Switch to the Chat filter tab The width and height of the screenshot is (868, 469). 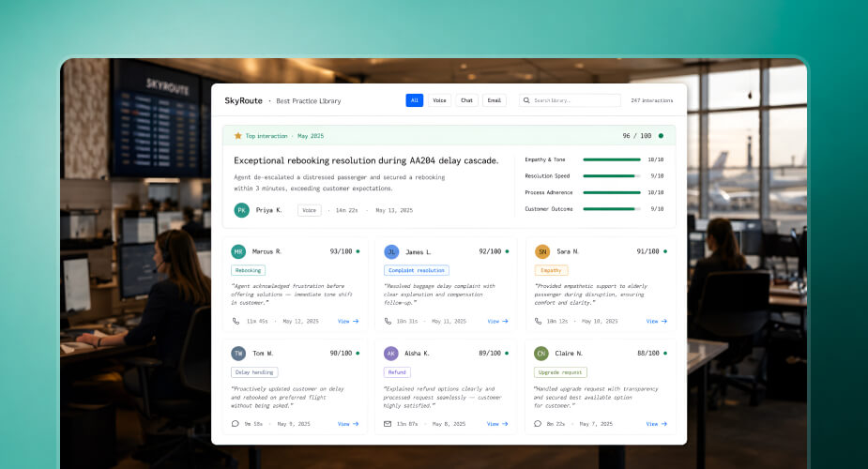(466, 100)
